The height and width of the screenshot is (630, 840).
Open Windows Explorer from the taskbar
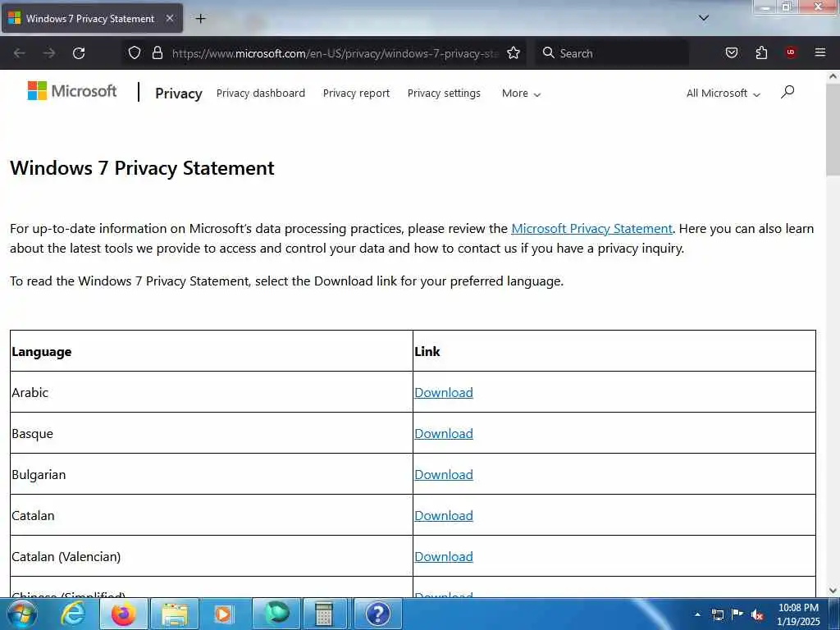click(175, 614)
